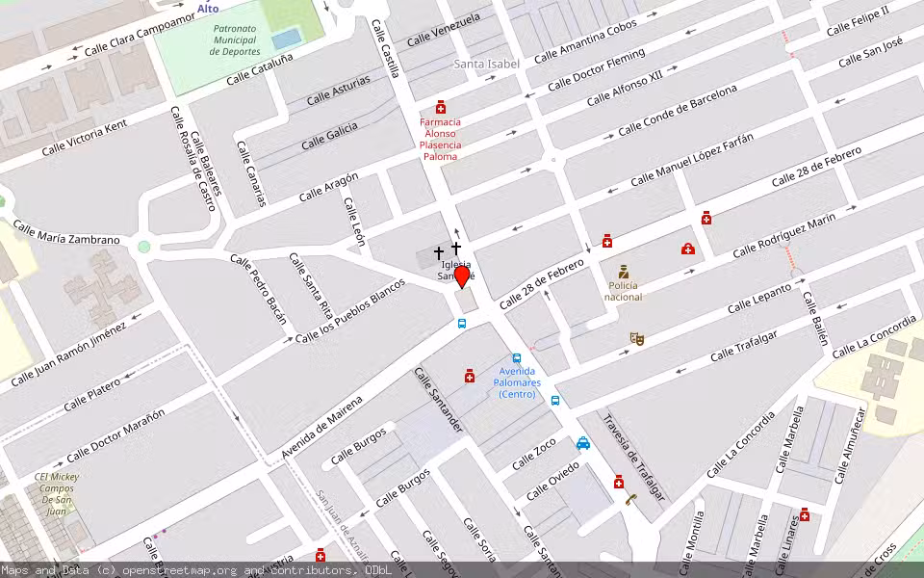Click the red first aid bag icon
The image size is (924, 578).
tap(687, 249)
